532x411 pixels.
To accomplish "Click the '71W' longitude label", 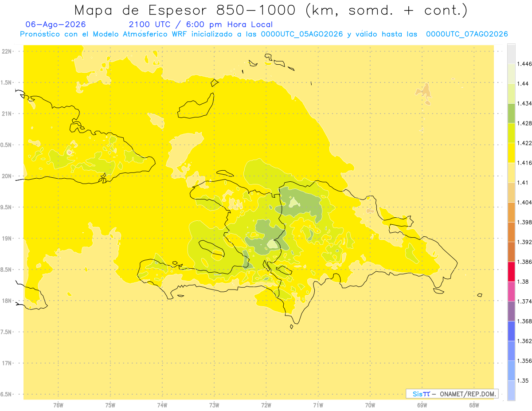I will 318,405.
